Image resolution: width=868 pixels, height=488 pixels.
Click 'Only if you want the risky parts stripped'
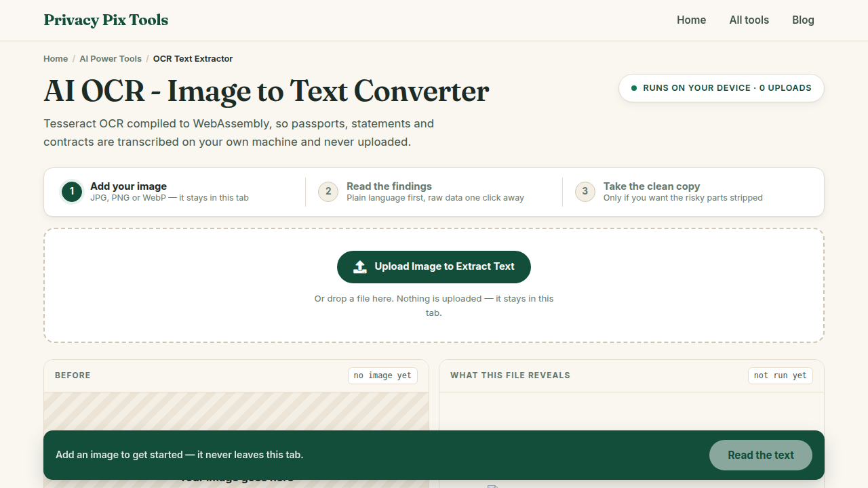point(683,198)
